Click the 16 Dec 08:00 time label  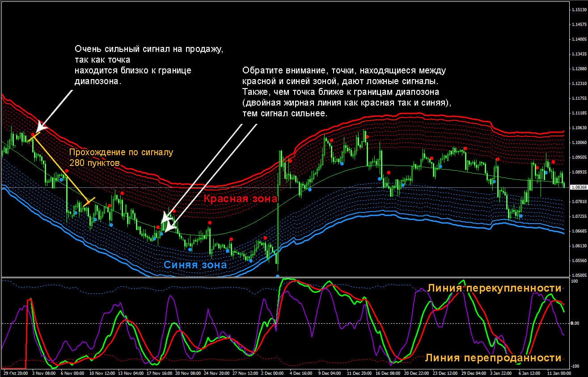coord(387,373)
